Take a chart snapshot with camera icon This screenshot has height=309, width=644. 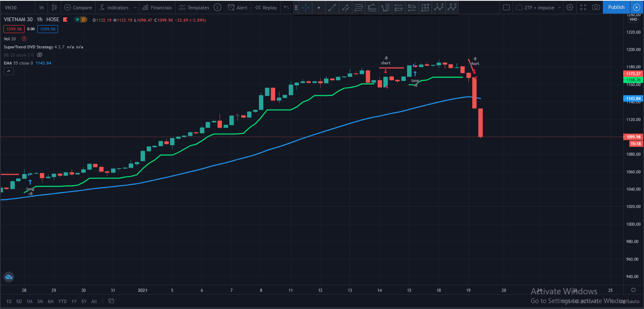pyautogui.click(x=596, y=7)
